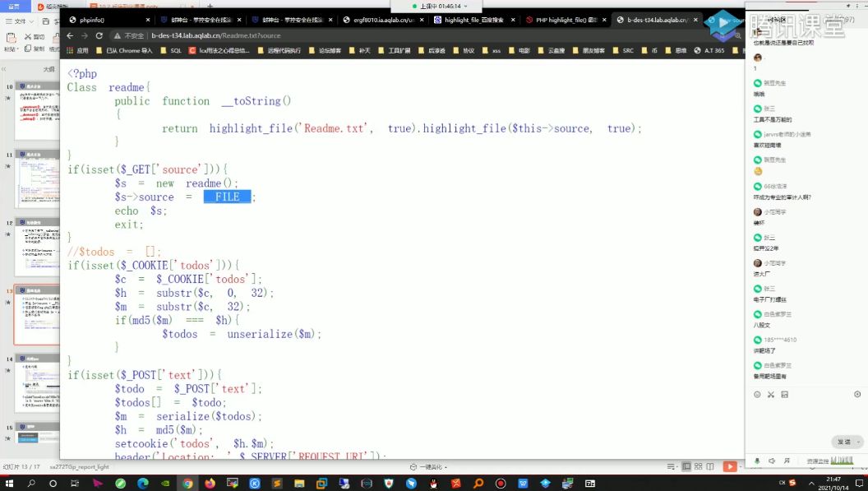Viewport: 868px width, 491px height.
Task: Open Windows search from taskbar
Action: (31, 484)
